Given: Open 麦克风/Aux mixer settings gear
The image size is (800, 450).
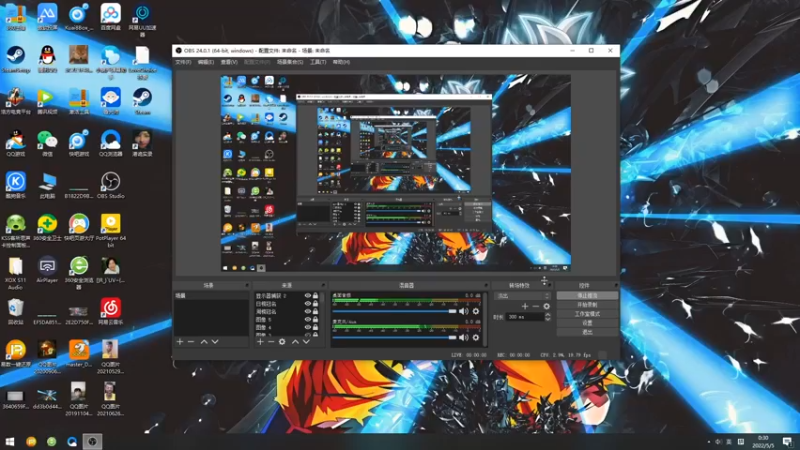Looking at the screenshot, I should pyautogui.click(x=476, y=337).
